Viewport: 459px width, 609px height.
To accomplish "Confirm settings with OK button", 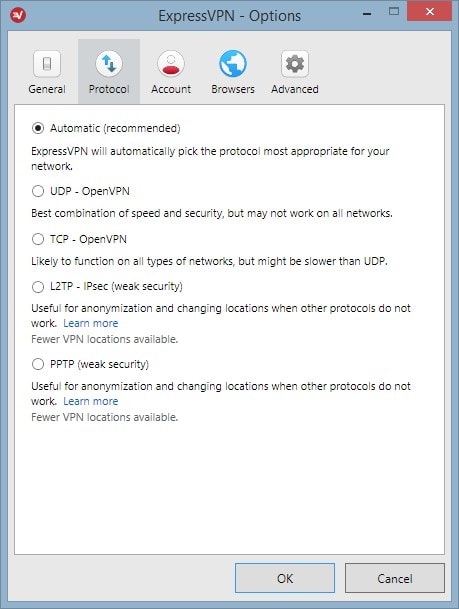I will point(285,578).
